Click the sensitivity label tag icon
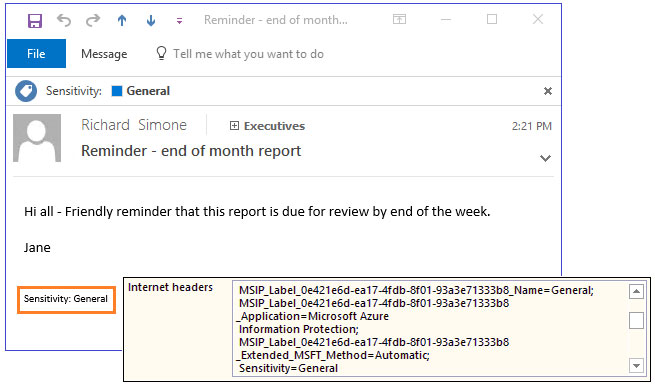Image resolution: width=655 pixels, height=386 pixels. tap(26, 91)
